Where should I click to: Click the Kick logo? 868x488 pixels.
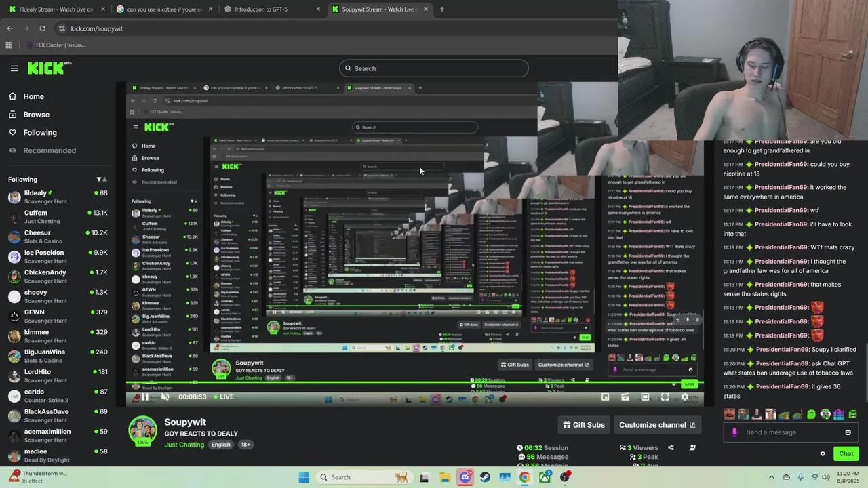49,68
